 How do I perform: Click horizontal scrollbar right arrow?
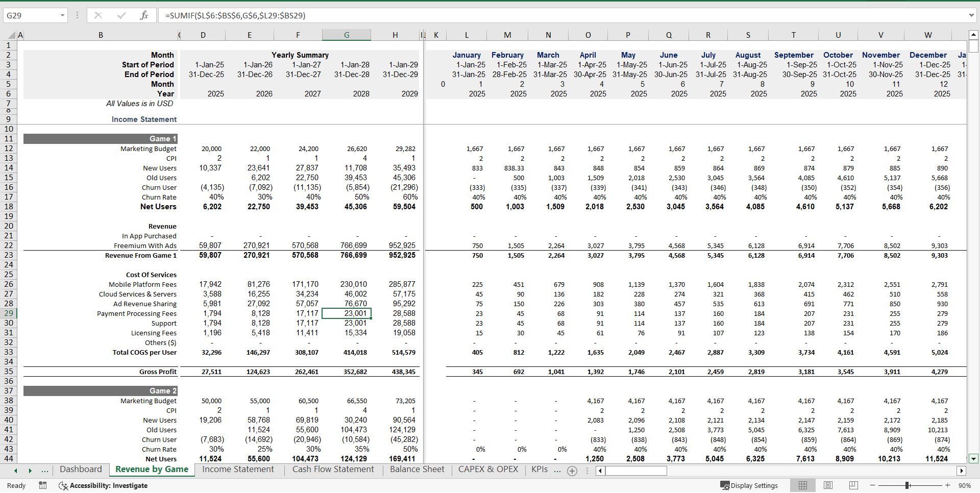[962, 471]
